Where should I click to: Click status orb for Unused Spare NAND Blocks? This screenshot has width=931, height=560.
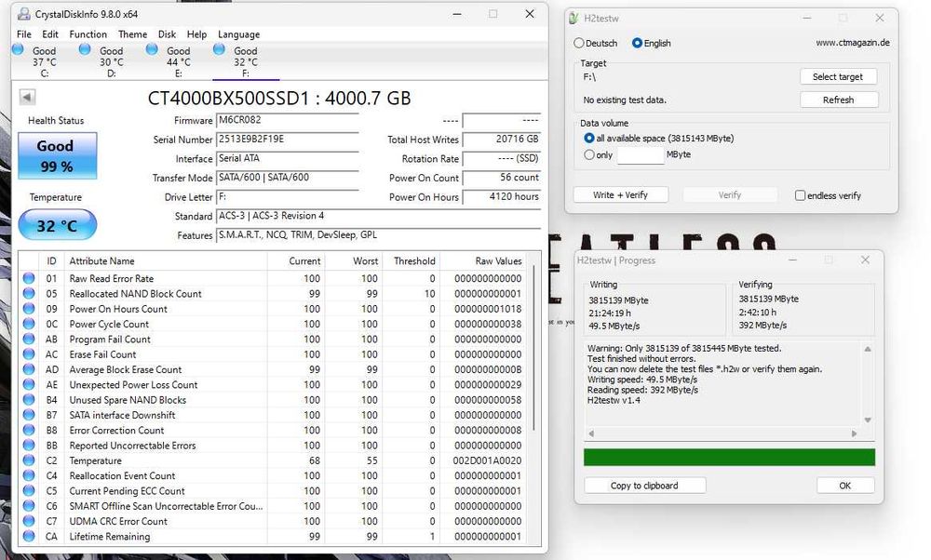(x=29, y=400)
